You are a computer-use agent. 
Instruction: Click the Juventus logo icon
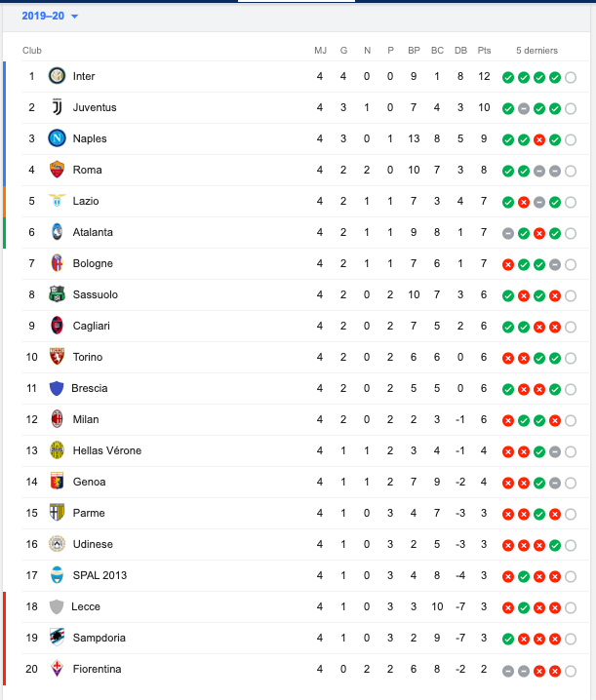[x=57, y=107]
